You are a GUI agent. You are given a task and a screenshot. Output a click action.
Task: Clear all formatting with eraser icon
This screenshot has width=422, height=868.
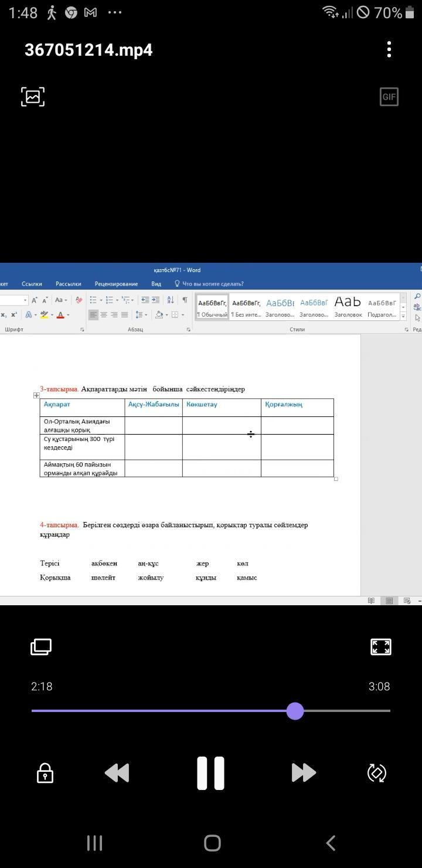tap(79, 300)
